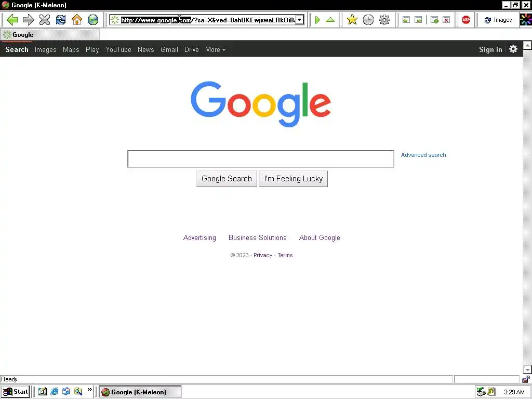
Task: Click the network drive tray icon
Action: coord(481,392)
